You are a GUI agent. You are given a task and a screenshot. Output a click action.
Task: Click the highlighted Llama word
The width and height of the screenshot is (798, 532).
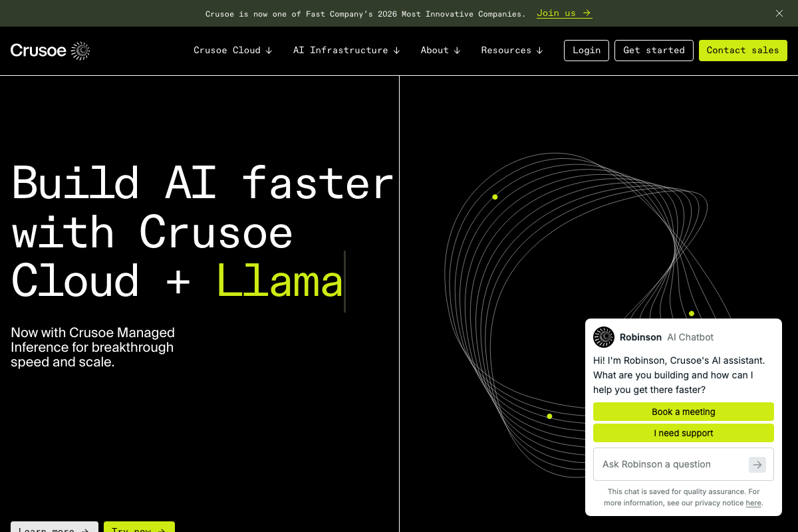point(280,281)
